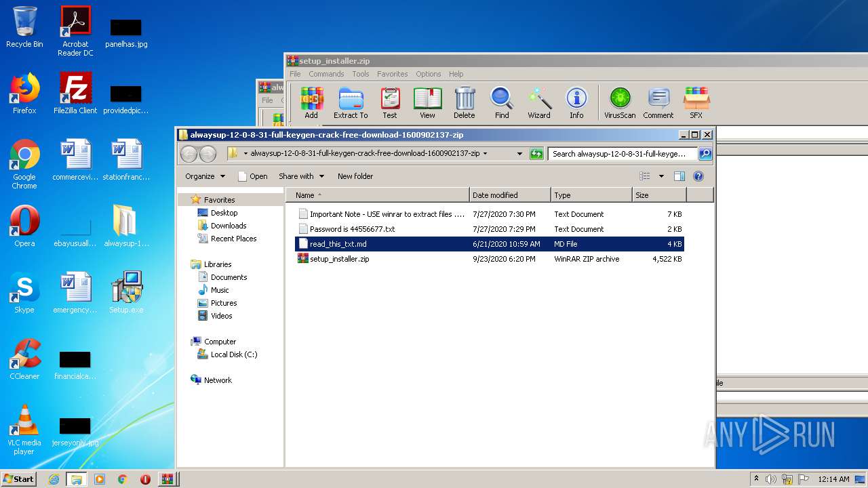Launch the WinRAR Wizard
Screen dimensions: 868x488
[539, 103]
